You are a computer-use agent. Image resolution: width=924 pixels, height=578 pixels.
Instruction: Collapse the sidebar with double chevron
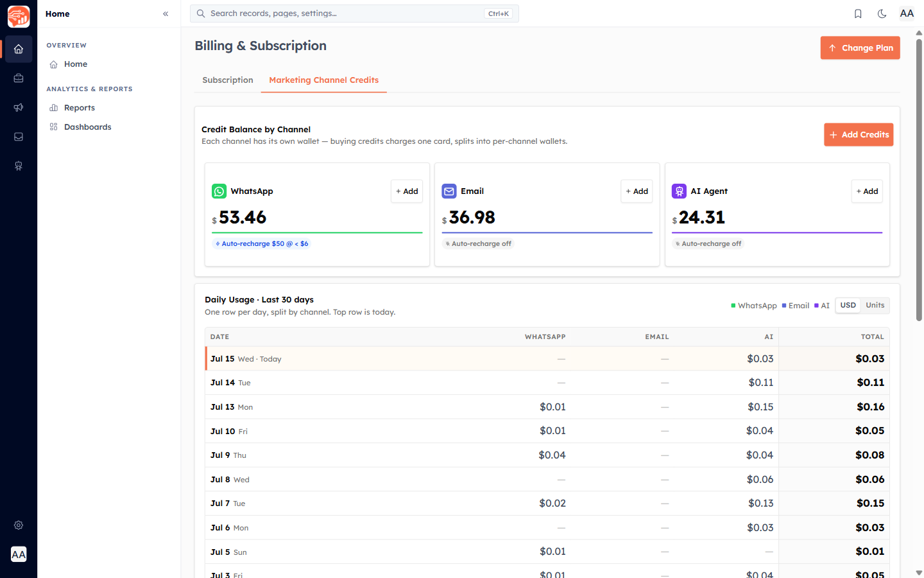[x=166, y=13]
